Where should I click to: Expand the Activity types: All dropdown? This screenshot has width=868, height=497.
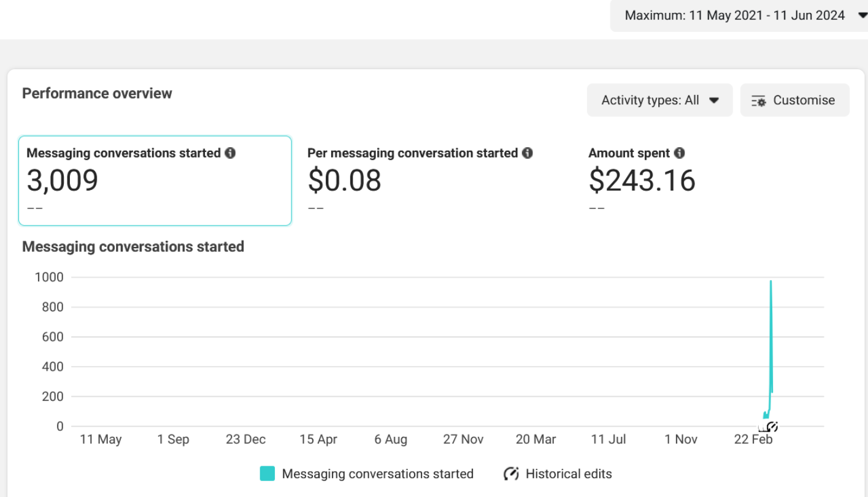point(659,101)
